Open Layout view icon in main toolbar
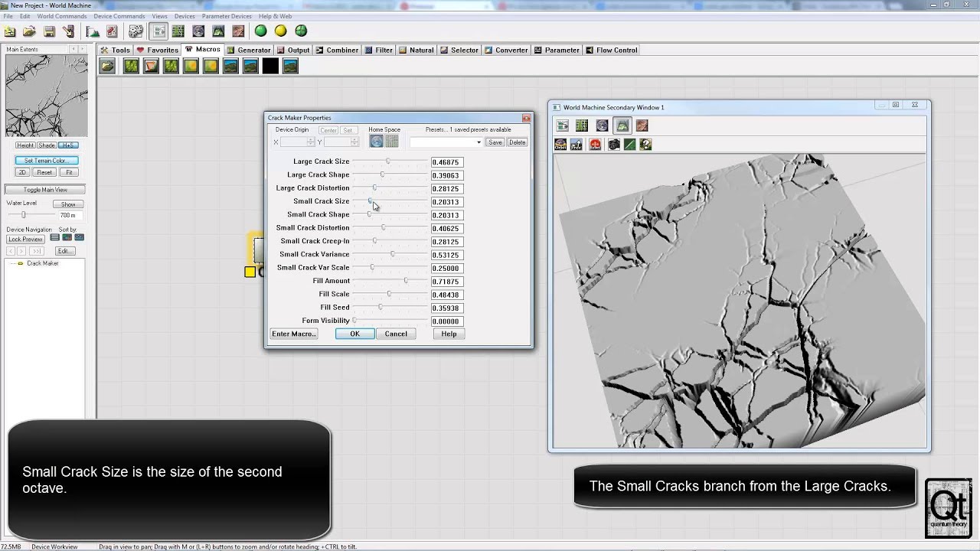Image resolution: width=980 pixels, height=551 pixels. pyautogui.click(x=178, y=31)
